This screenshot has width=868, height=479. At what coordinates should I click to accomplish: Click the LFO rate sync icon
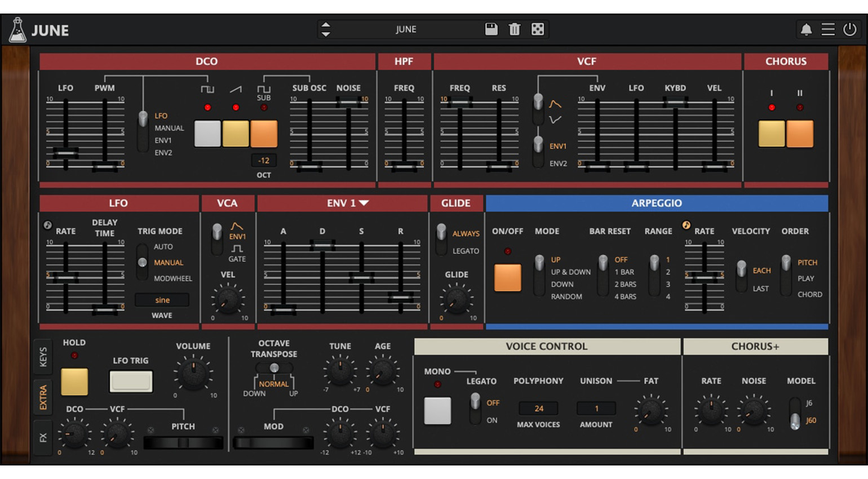click(x=48, y=225)
